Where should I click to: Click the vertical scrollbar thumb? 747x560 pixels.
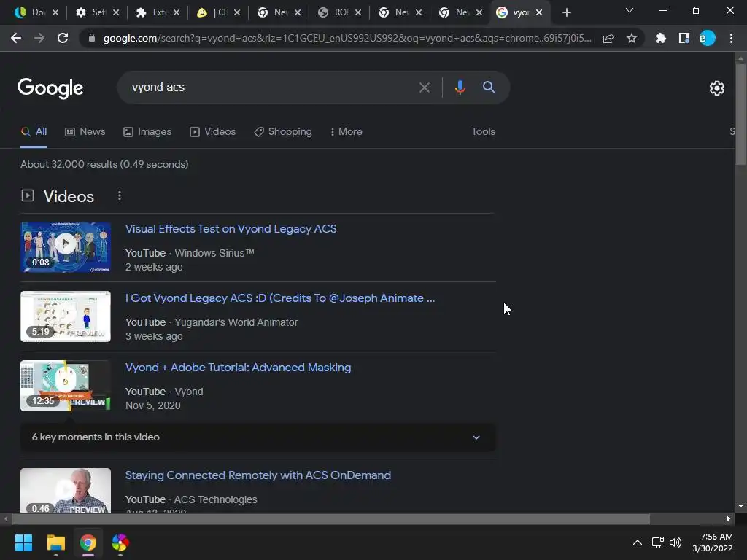click(x=740, y=114)
